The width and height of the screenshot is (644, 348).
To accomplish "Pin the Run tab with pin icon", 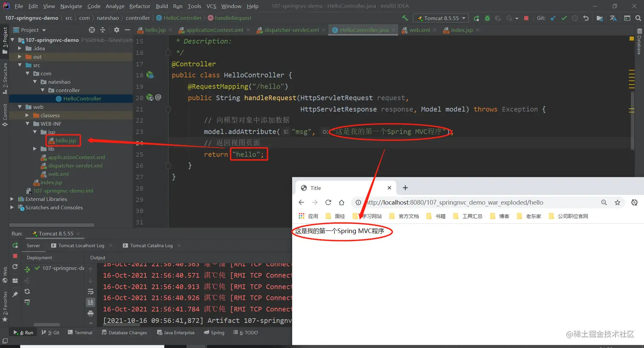I will click(x=15, y=294).
